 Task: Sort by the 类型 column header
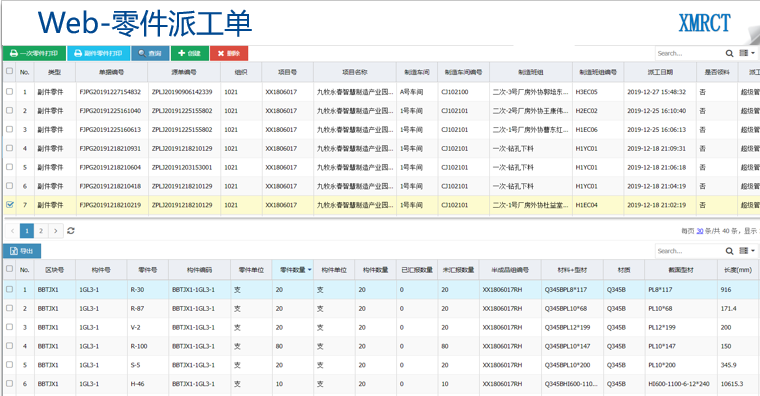pyautogui.click(x=54, y=72)
